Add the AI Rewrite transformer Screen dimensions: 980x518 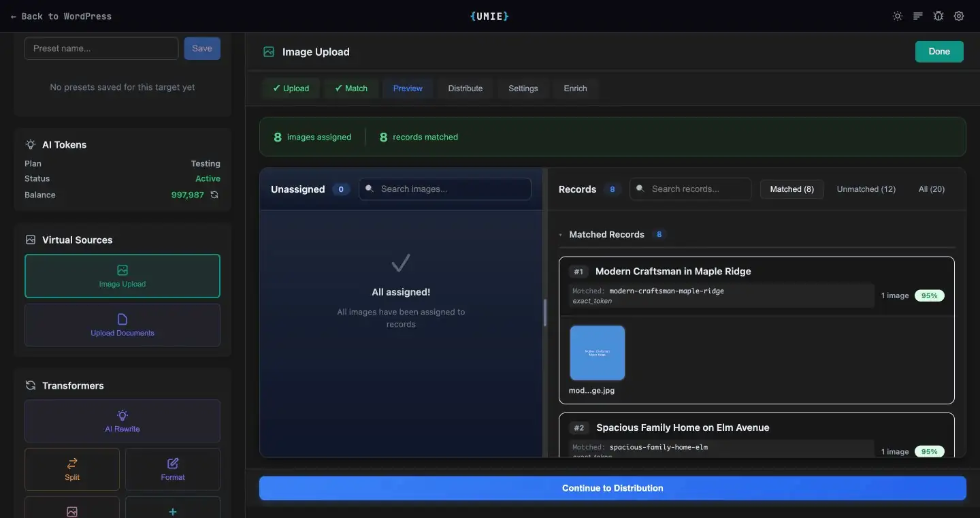[x=122, y=421]
